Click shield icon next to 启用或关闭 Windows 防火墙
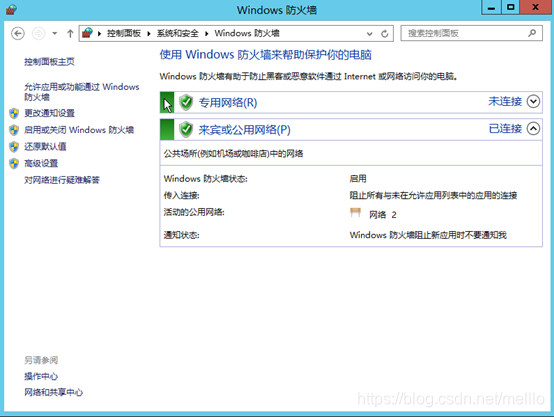This screenshot has height=417, width=554. tap(14, 130)
